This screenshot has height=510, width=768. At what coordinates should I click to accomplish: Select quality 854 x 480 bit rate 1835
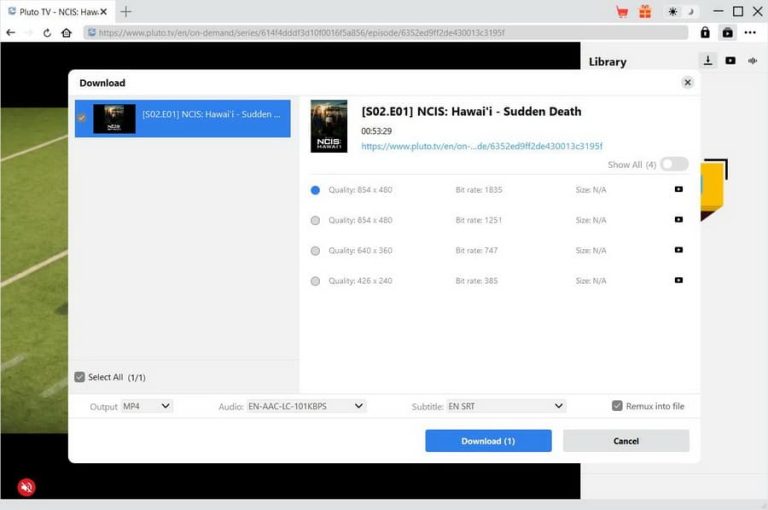[315, 190]
